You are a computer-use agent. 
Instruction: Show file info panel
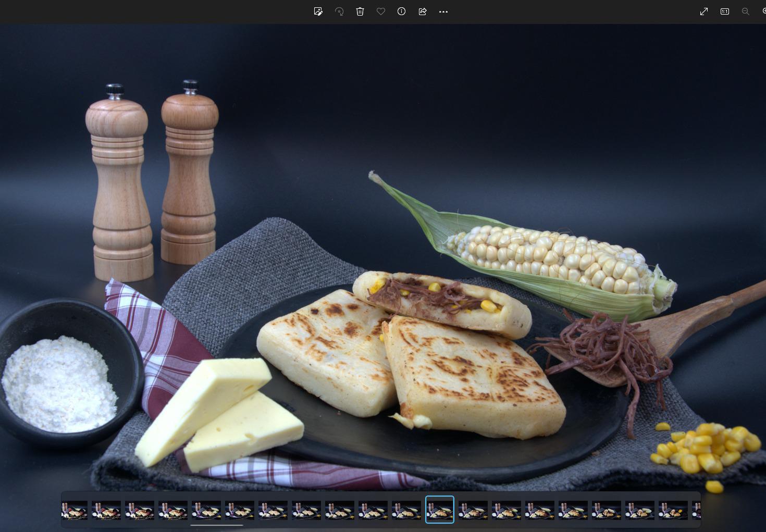point(402,11)
